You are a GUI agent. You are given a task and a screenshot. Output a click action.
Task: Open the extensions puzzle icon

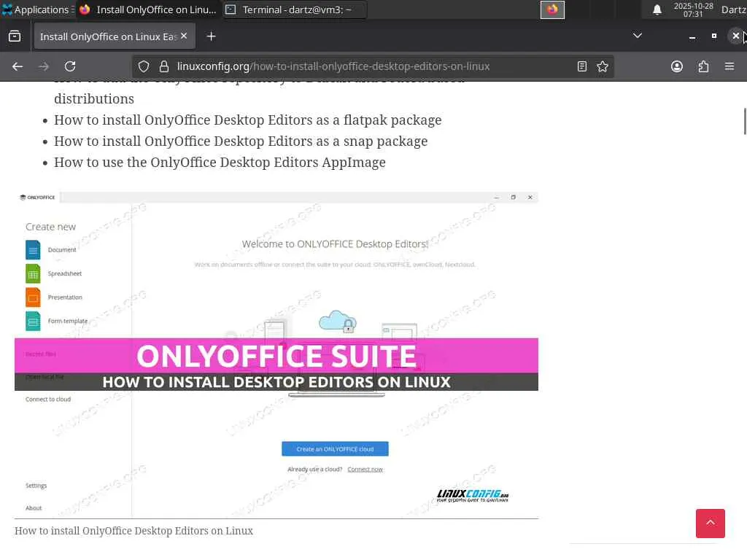pos(703,66)
